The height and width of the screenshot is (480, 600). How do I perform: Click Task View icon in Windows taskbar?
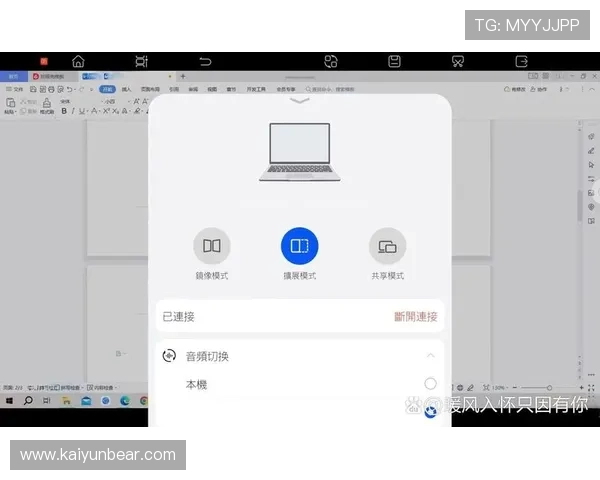[x=46, y=400]
